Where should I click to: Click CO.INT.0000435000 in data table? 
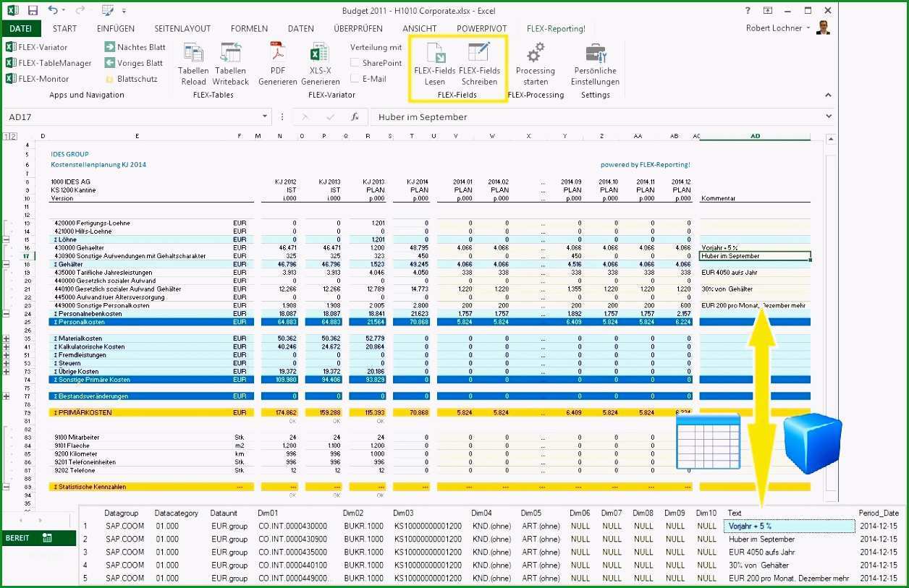point(292,552)
